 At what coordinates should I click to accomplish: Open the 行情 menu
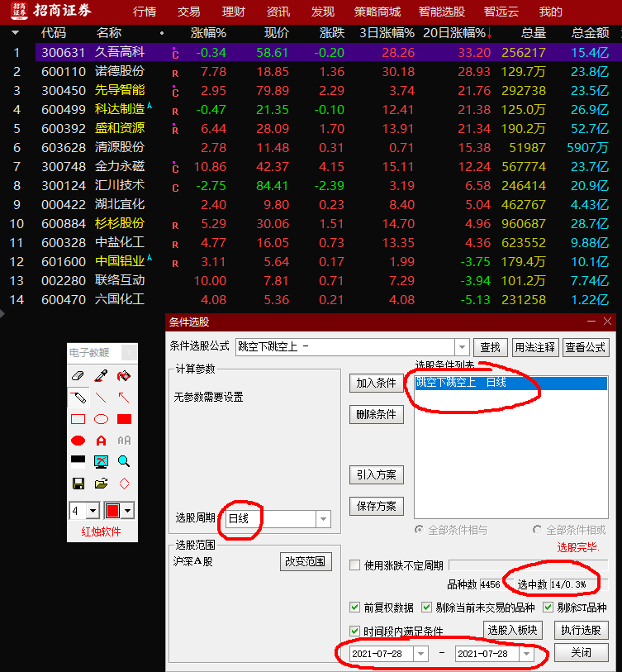(145, 12)
